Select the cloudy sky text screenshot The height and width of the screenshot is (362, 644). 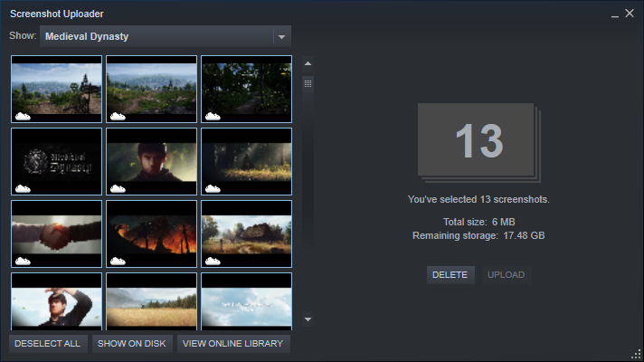pyautogui.click(x=246, y=301)
